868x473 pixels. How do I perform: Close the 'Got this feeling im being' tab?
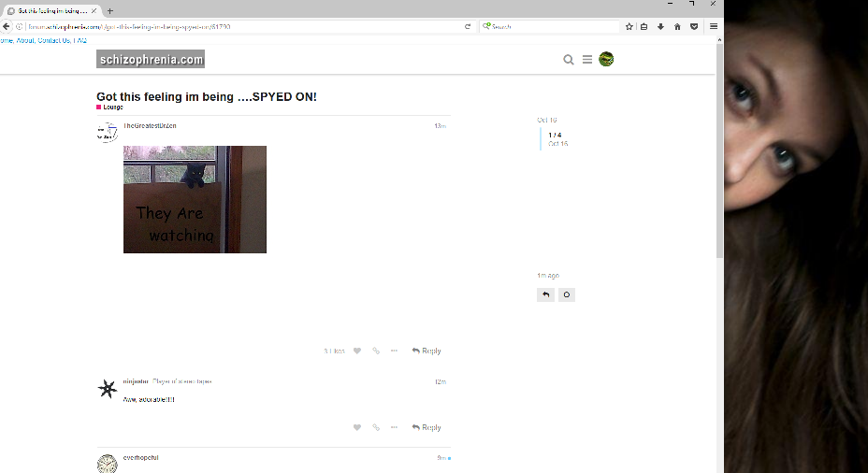point(94,10)
